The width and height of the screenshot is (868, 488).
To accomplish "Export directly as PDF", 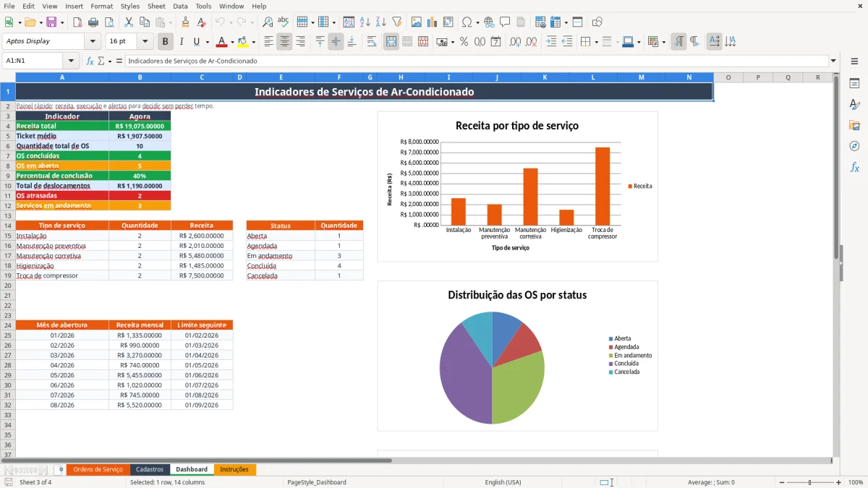I will (77, 22).
